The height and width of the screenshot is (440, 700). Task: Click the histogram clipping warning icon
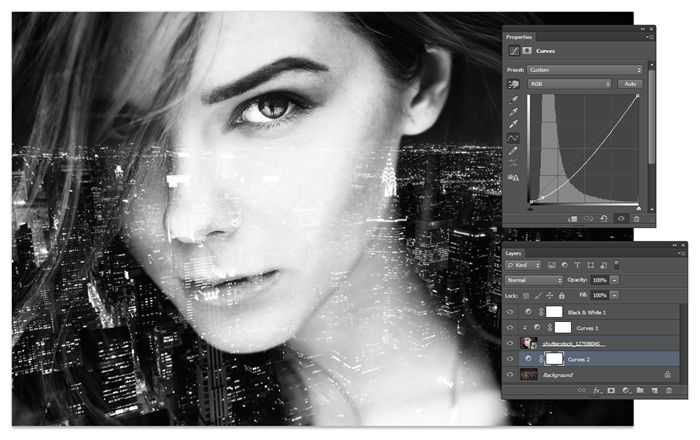pyautogui.click(x=513, y=178)
